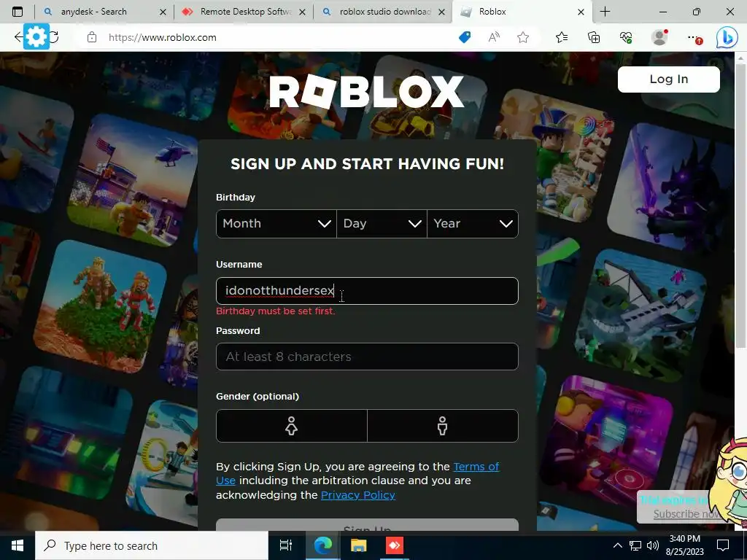Click the Roblox logo
747x560 pixels.
tap(366, 91)
